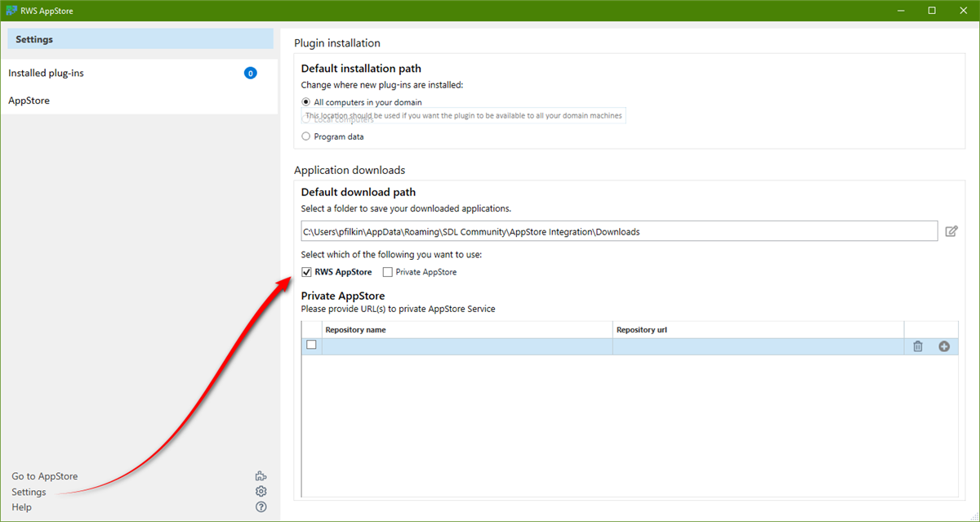The image size is (980, 522).
Task: Enable the Private AppStore checkbox
Action: 387,271
